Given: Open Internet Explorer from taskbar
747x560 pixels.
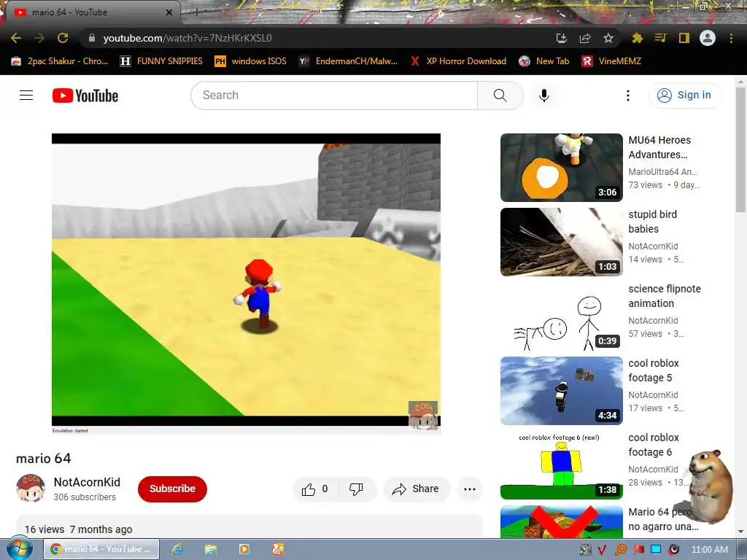Looking at the screenshot, I should 177,549.
